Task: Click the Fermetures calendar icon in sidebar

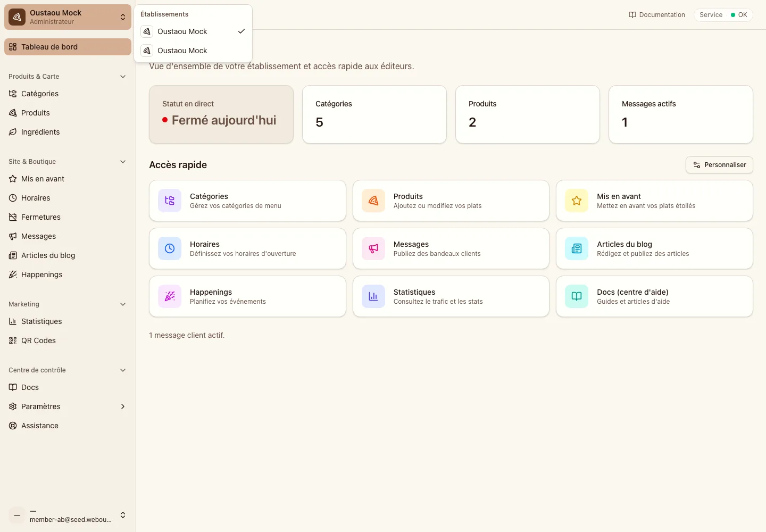Action: (x=13, y=217)
